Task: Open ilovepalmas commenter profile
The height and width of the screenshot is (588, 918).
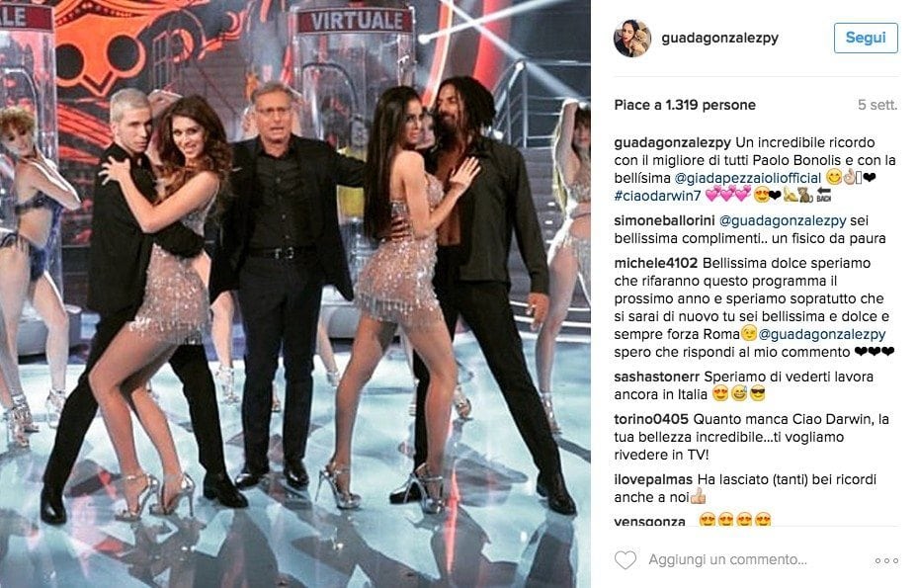Action: [x=653, y=479]
